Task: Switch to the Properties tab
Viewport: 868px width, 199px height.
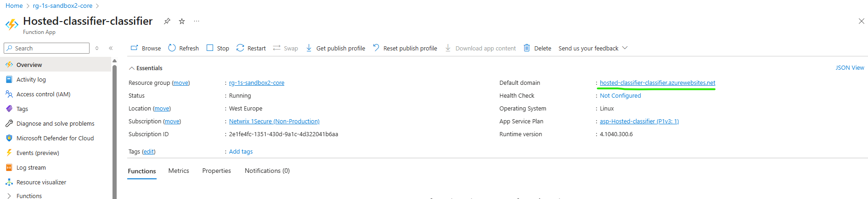Action: [x=216, y=171]
